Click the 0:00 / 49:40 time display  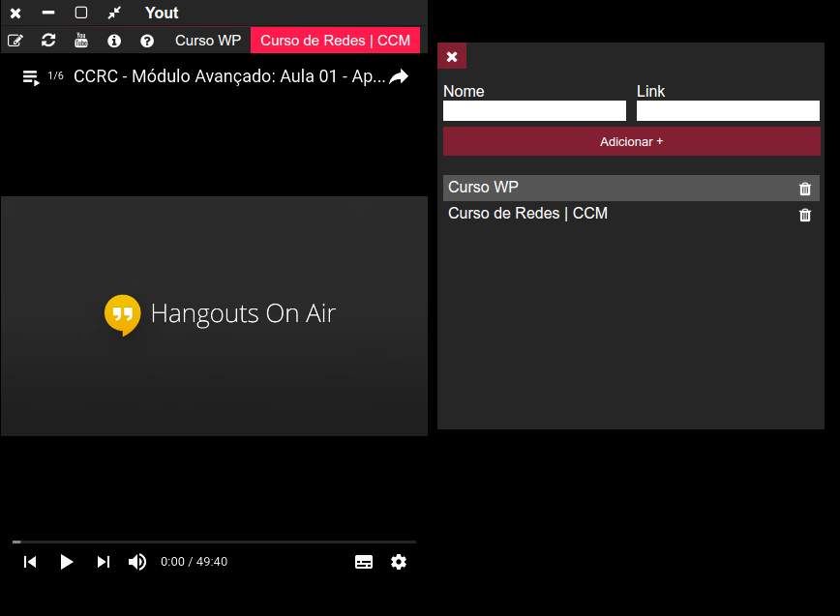(x=194, y=562)
